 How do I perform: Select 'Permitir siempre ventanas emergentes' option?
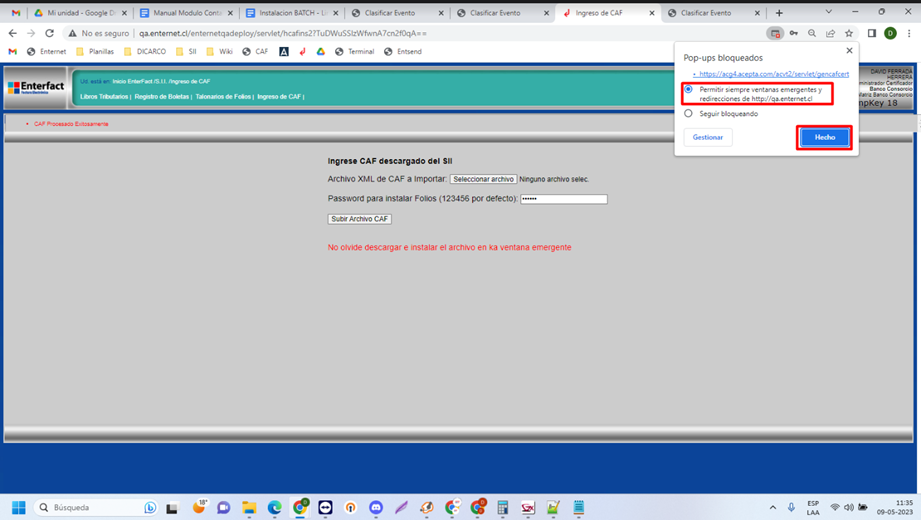(x=688, y=90)
